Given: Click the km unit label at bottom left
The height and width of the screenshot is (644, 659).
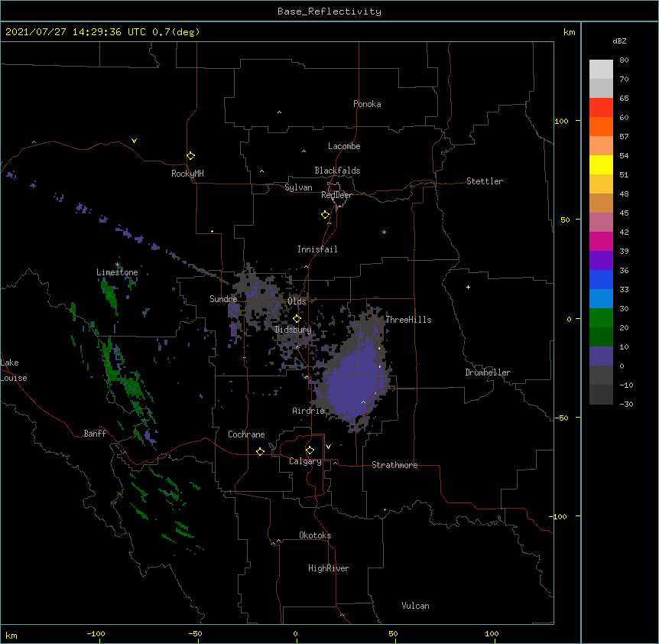Looking at the screenshot, I should tap(11, 635).
